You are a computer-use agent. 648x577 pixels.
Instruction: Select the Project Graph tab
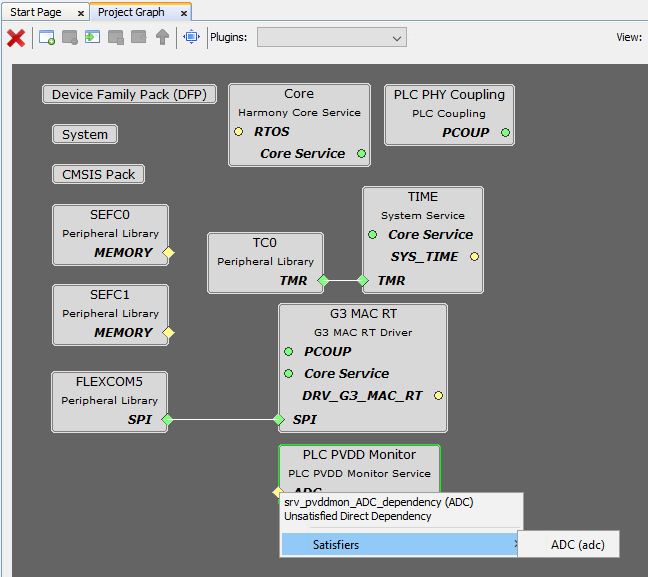pos(131,12)
